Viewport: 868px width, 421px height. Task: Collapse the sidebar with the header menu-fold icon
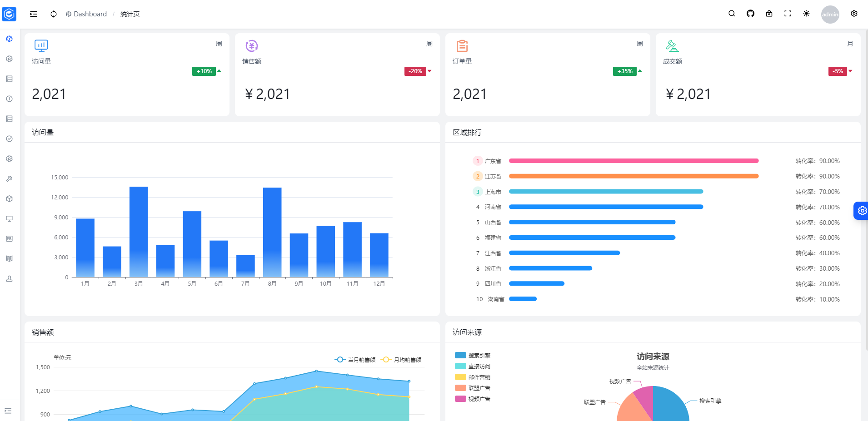(34, 14)
